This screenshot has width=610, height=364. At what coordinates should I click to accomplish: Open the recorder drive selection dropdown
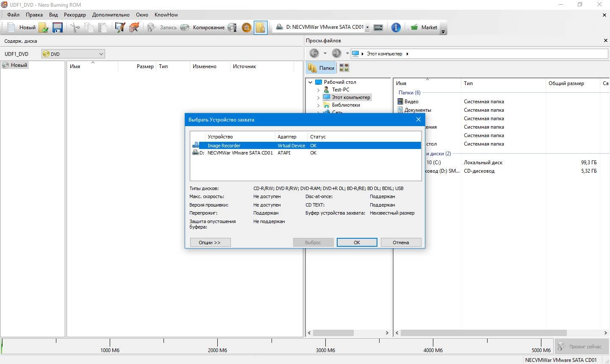[367, 28]
